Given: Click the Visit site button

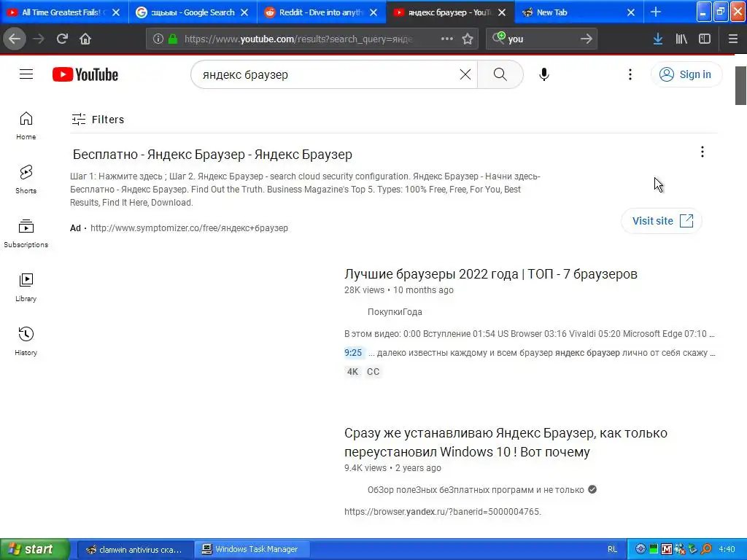Looking at the screenshot, I should coord(662,221).
